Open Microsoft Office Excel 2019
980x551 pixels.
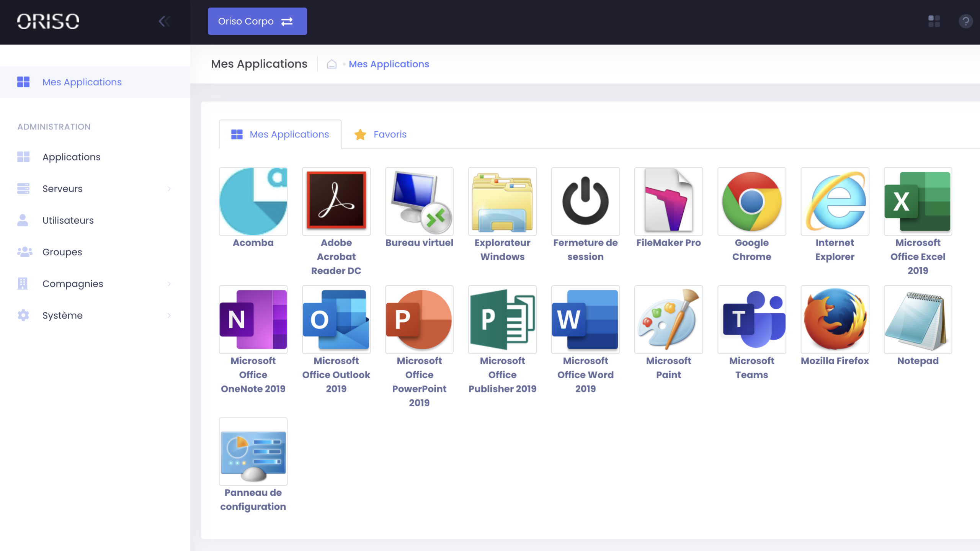pos(918,201)
